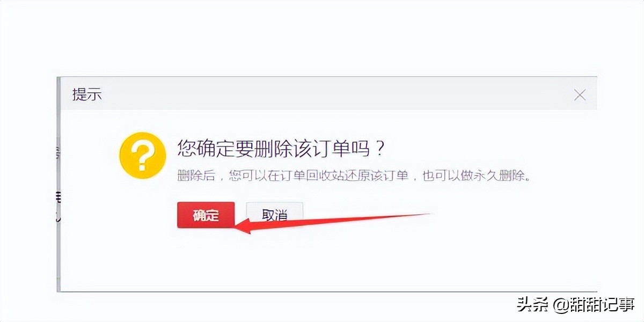Click the heading 您确定要删除该订单吗?
Viewport: 644px width, 322px height.
[282, 148]
